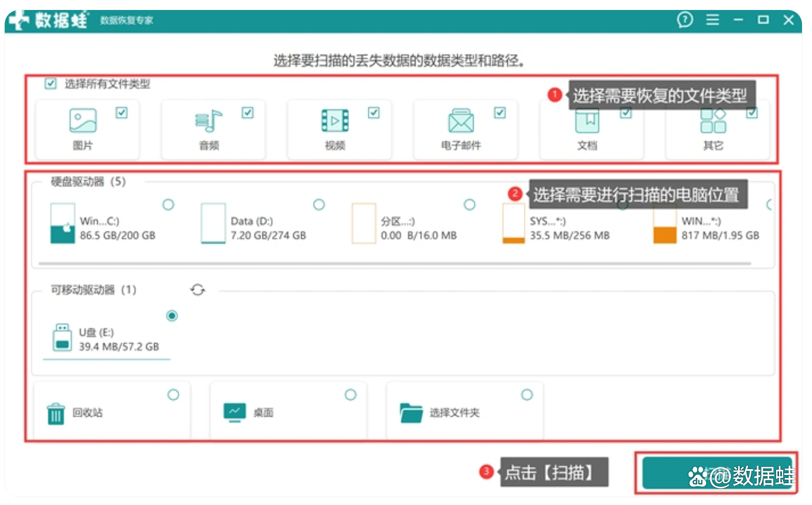Viewport: 812px width, 505px height.
Task: Toggle the 选择所有文件类型 checkbox
Action: pyautogui.click(x=51, y=84)
